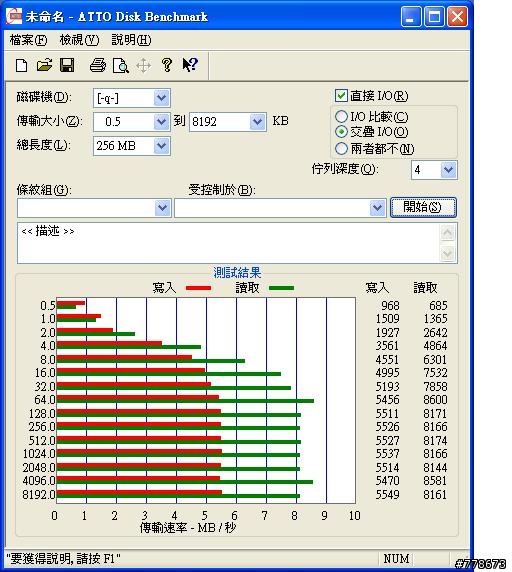
Task: Click the read value 685
Action: coord(438,305)
